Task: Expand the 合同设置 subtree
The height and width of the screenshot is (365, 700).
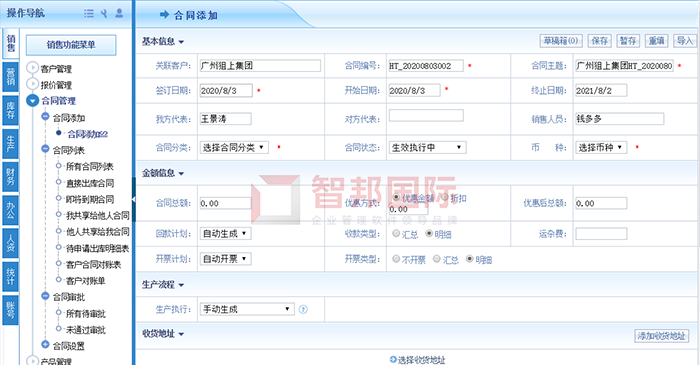Action: click(45, 344)
